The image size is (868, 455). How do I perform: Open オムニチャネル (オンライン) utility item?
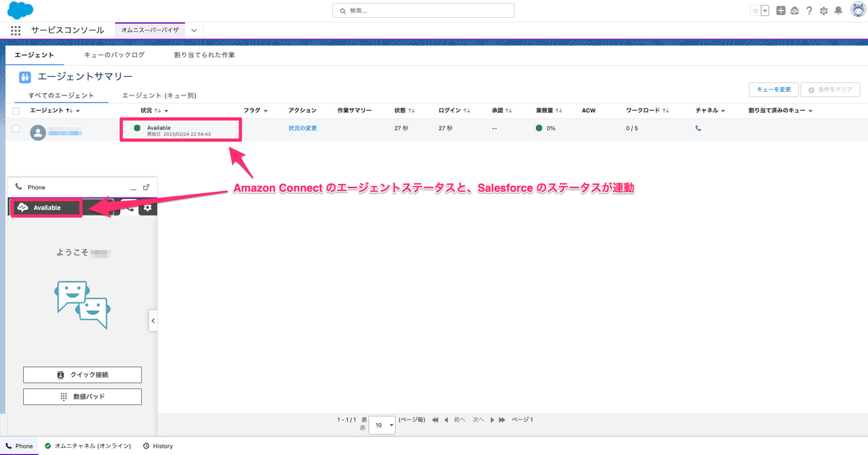[x=88, y=446]
